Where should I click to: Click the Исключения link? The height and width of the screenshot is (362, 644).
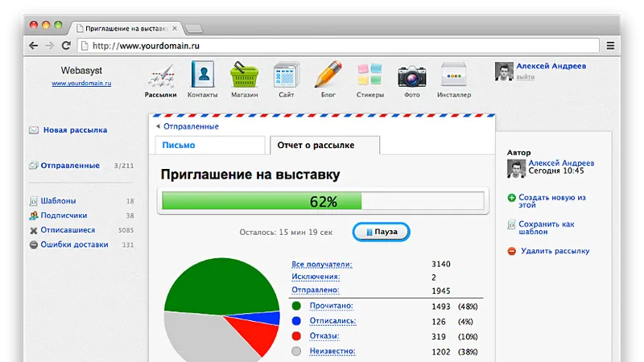[x=316, y=277]
